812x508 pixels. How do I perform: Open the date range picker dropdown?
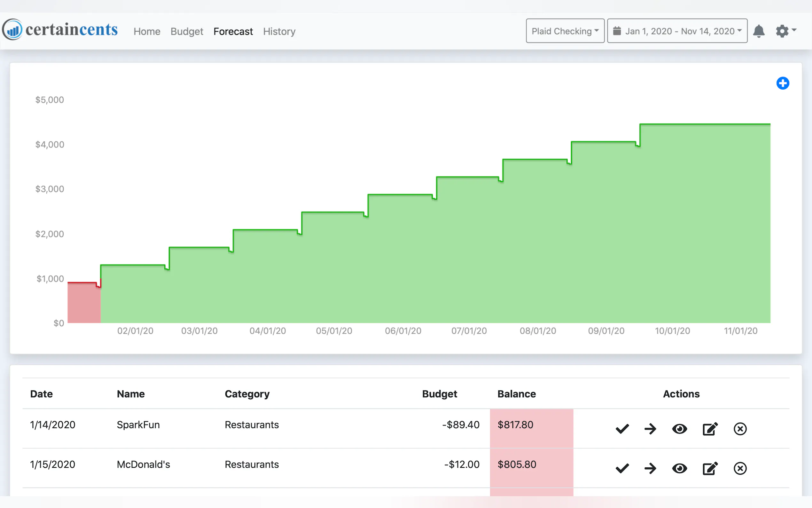677,31
